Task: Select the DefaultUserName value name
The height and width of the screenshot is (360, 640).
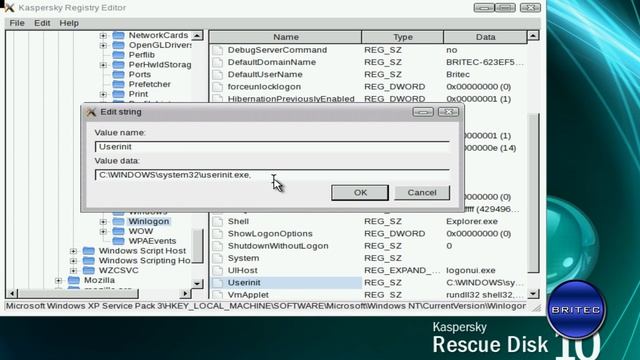Action: click(265, 74)
